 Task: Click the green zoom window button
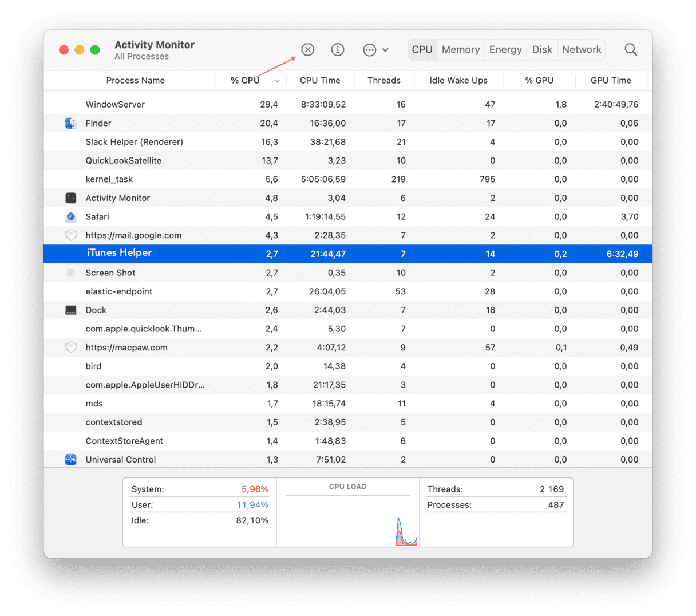point(95,50)
